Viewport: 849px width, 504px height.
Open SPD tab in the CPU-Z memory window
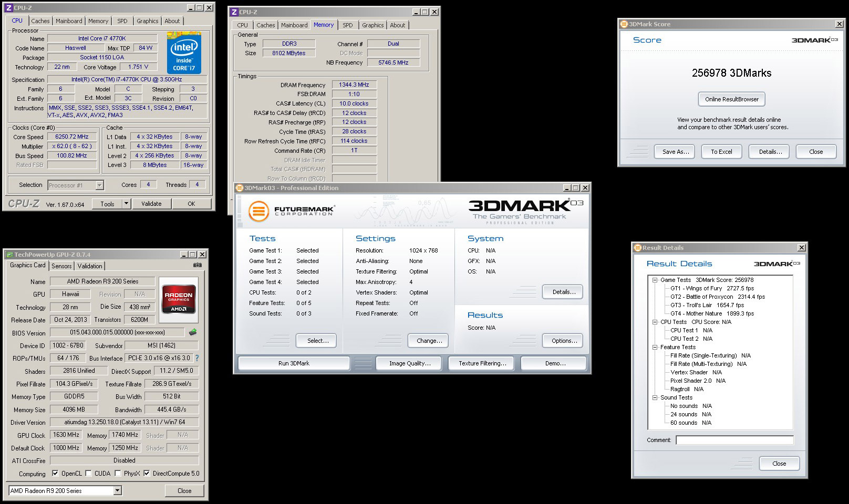348,25
